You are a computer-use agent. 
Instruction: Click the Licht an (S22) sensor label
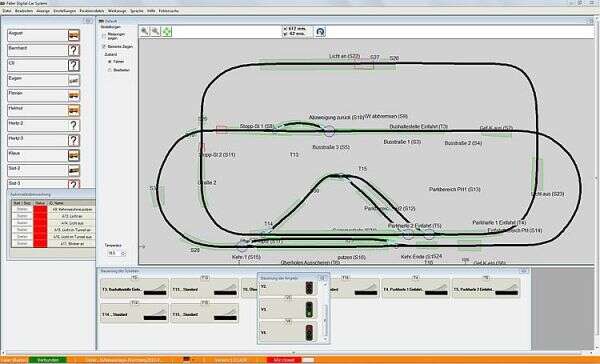345,56
